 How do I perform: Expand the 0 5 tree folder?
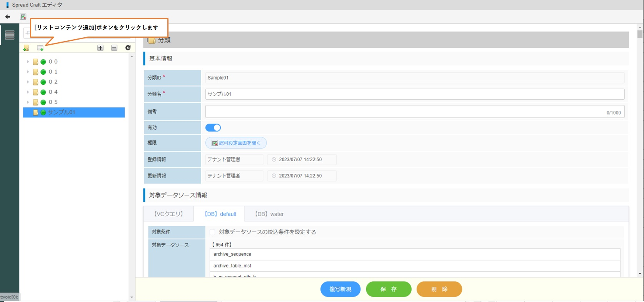click(x=28, y=102)
